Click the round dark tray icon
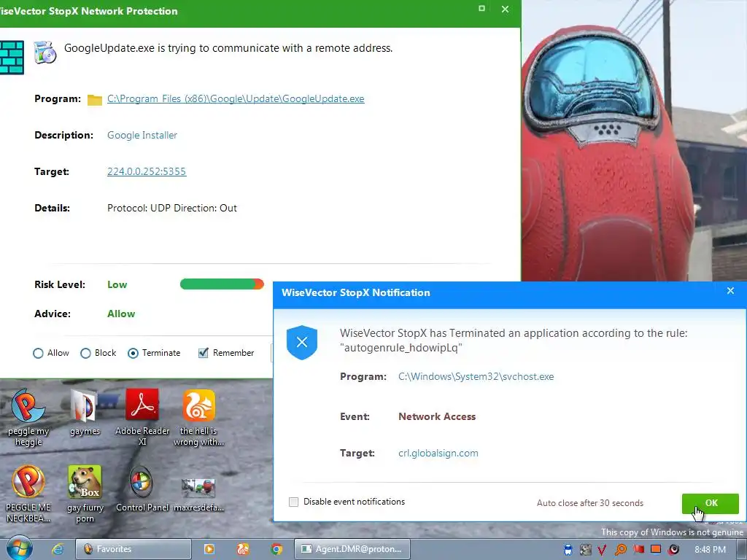Image resolution: width=747 pixels, height=560 pixels. coord(673,550)
